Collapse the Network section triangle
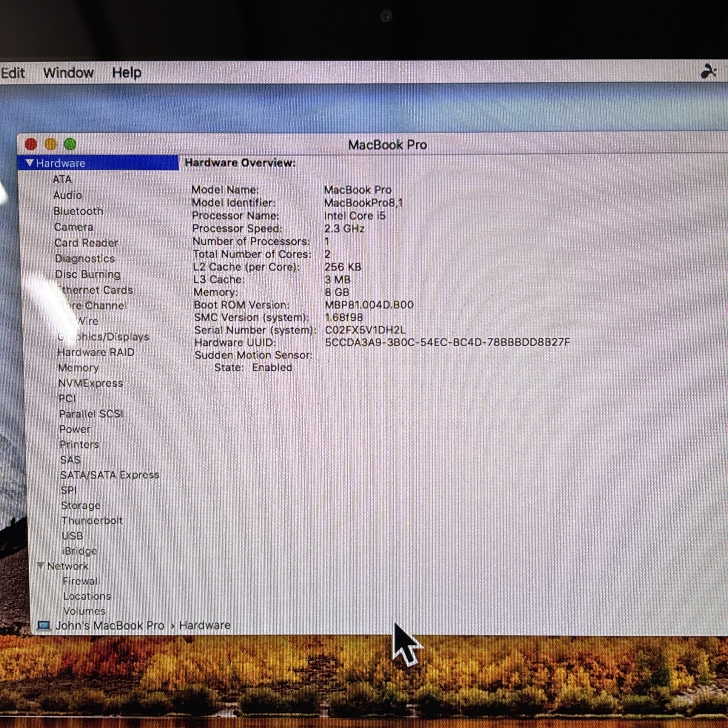This screenshot has height=728, width=728. pos(40,566)
